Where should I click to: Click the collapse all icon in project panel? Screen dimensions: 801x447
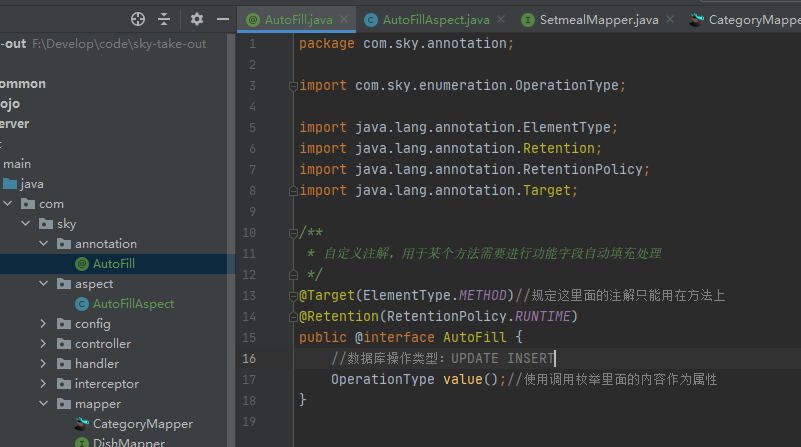point(164,19)
